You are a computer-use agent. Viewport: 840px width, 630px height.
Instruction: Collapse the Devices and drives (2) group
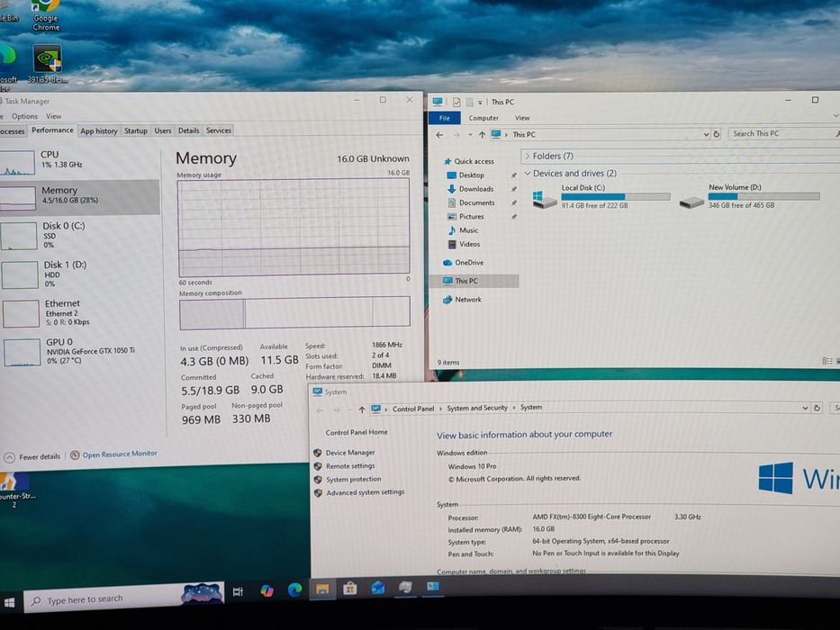coord(528,174)
